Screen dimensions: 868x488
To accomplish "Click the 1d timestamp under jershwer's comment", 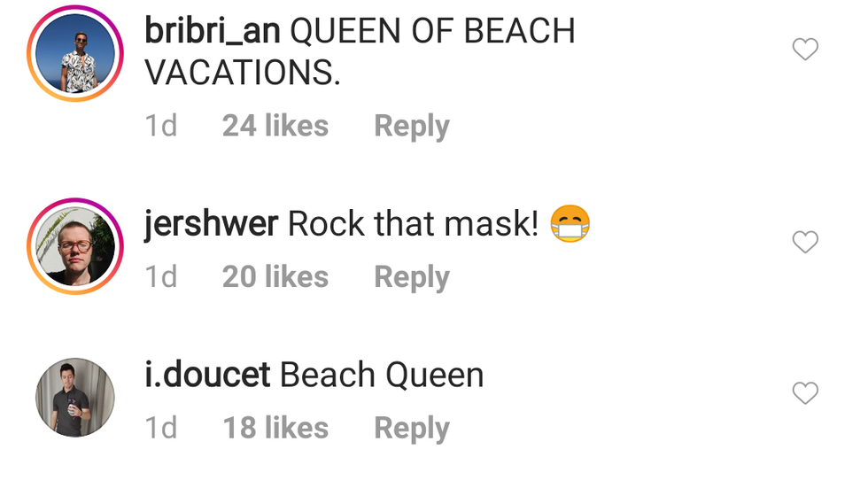I will click(161, 276).
